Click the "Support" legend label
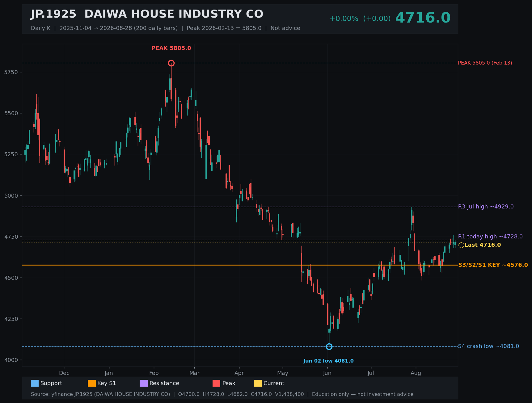The width and height of the screenshot is (532, 403). [x=51, y=383]
